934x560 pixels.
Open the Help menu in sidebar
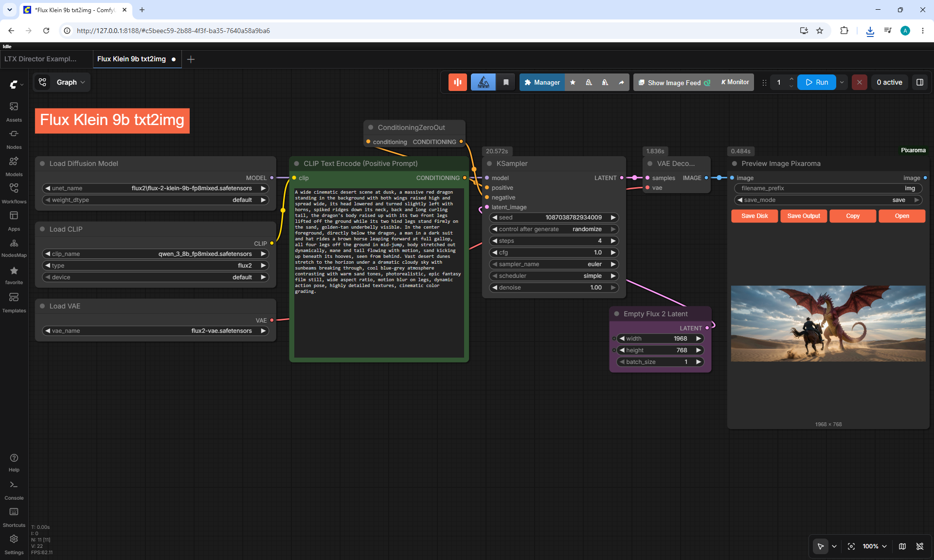(x=14, y=463)
